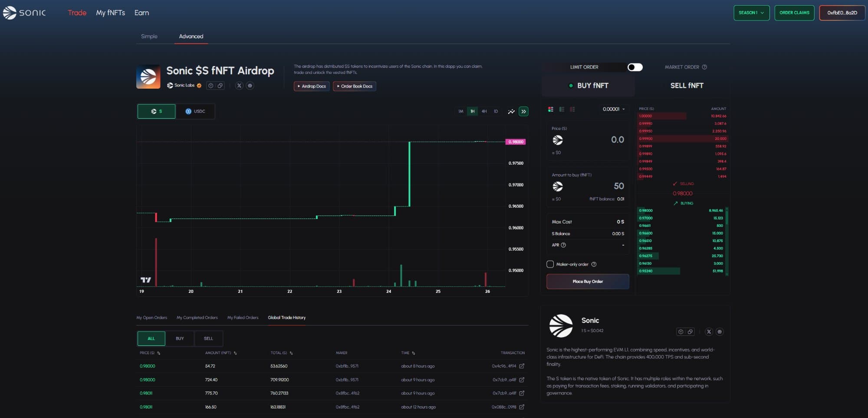Switch the Limit Order toggle to Market Order
The width and height of the screenshot is (868, 418).
click(x=635, y=67)
